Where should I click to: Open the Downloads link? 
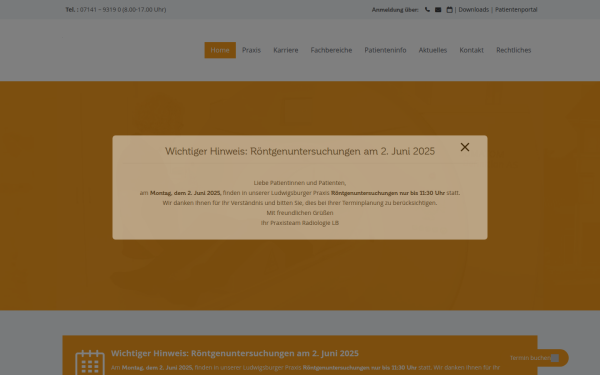tap(474, 10)
